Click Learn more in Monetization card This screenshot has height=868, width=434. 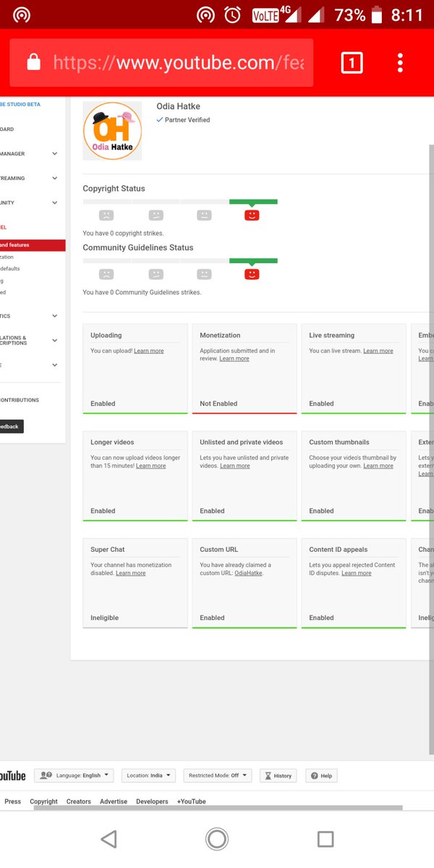234,359
